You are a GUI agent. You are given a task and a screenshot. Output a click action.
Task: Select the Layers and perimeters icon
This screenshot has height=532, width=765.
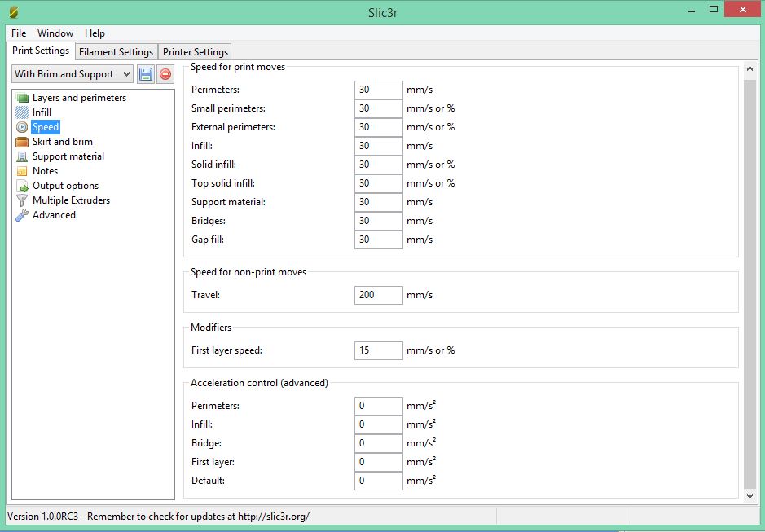coord(22,98)
